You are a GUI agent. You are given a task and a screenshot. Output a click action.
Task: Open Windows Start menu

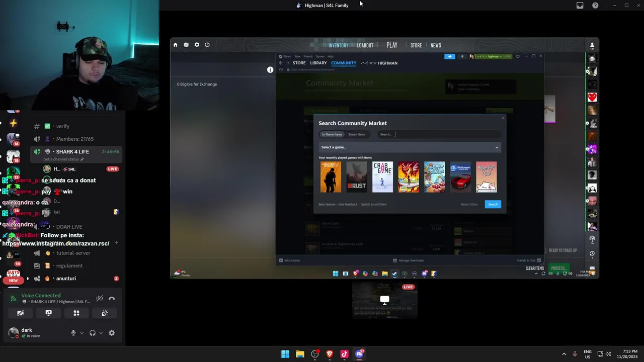tap(285, 354)
